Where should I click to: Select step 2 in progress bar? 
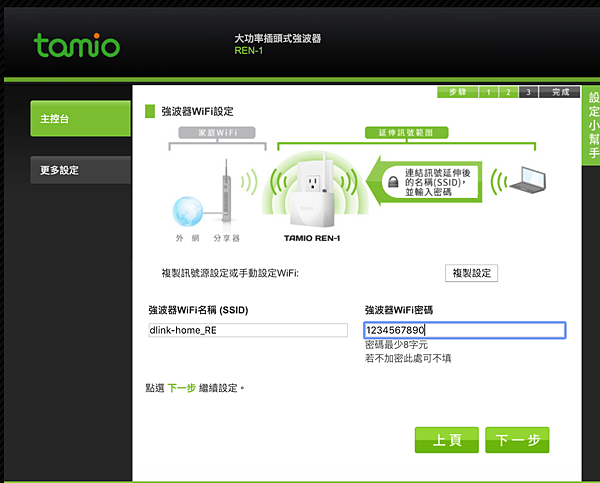coord(508,92)
